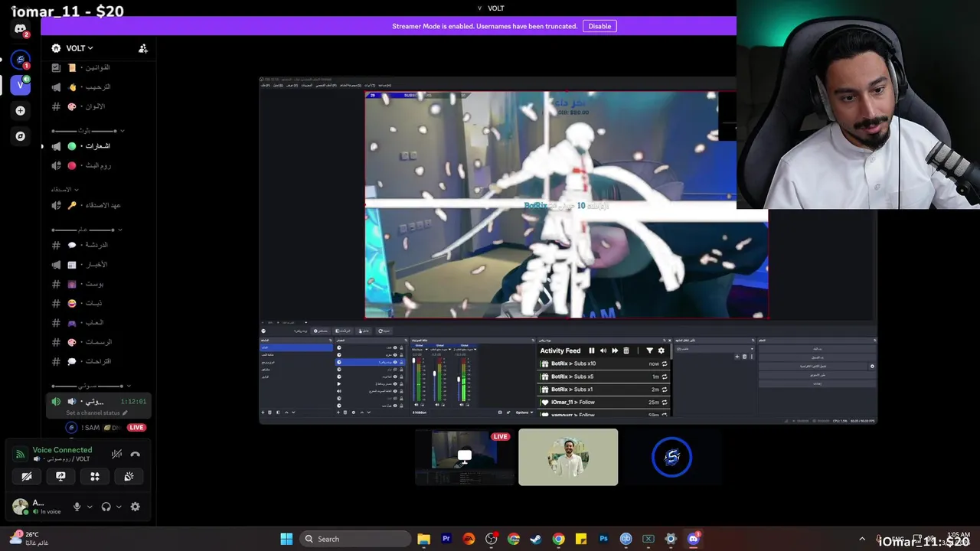Open audio output options dropdown
Screen dimensions: 980x551
coord(119,507)
